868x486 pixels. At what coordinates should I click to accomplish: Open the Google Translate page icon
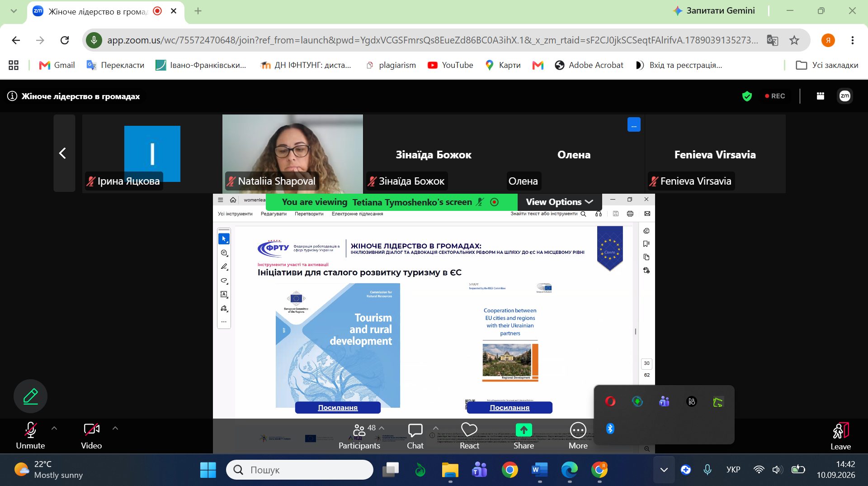(772, 40)
